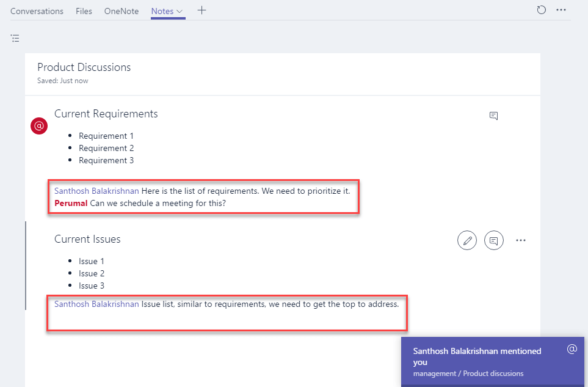Select the Current Requirements section heading
This screenshot has width=588, height=387.
tap(106, 114)
